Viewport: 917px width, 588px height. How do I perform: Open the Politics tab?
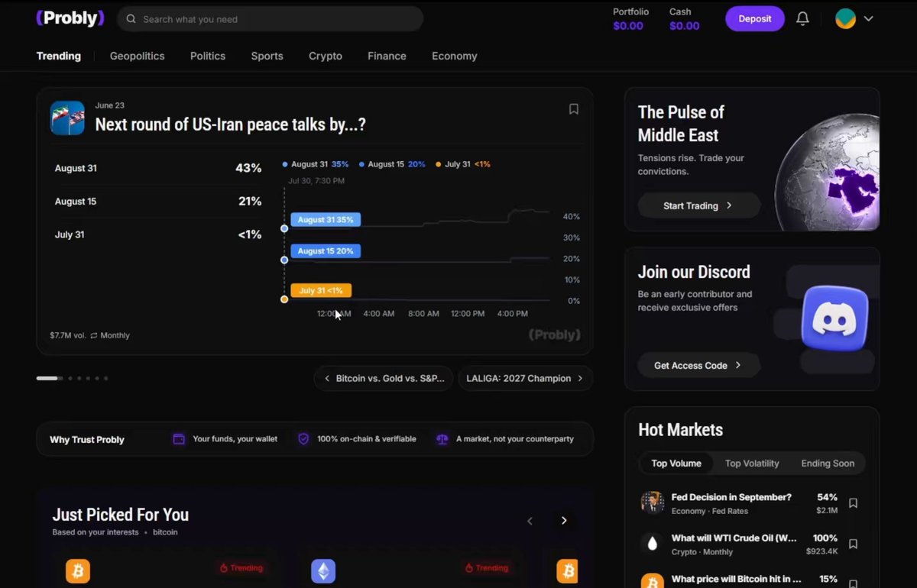208,56
